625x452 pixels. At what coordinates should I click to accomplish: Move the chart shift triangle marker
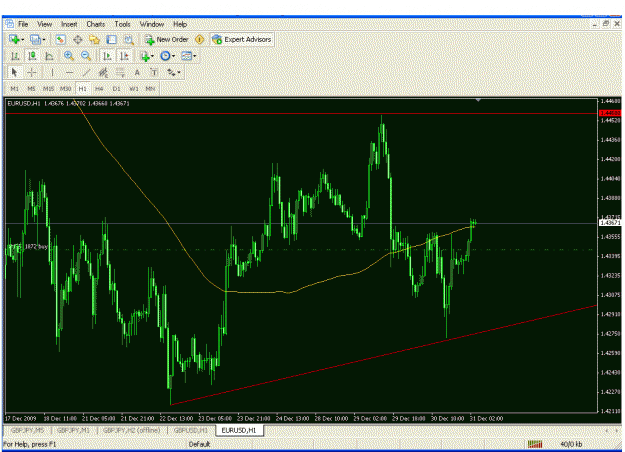pos(478,100)
